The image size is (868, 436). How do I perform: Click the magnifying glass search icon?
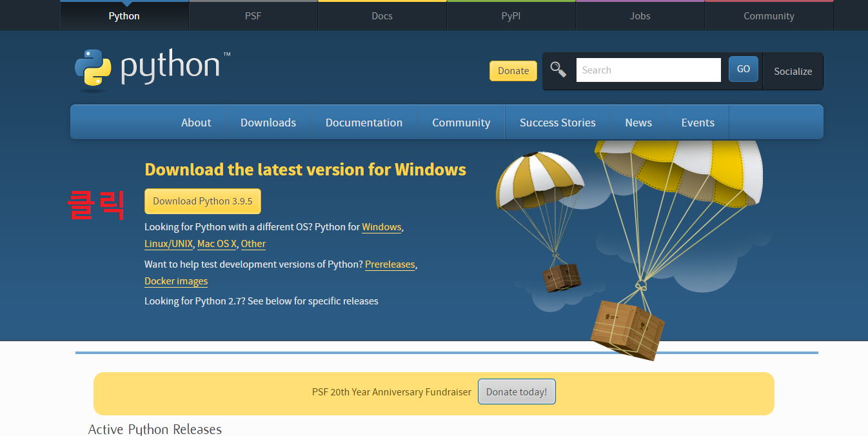tap(558, 70)
